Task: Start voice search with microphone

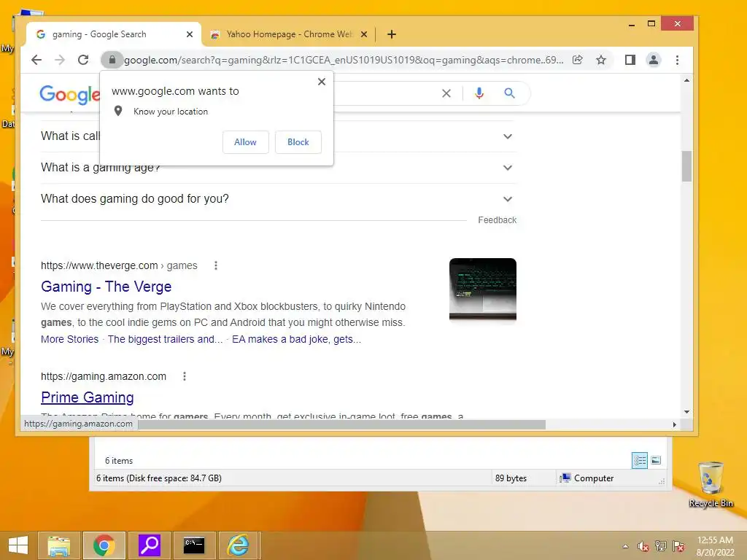Action: pyautogui.click(x=479, y=93)
